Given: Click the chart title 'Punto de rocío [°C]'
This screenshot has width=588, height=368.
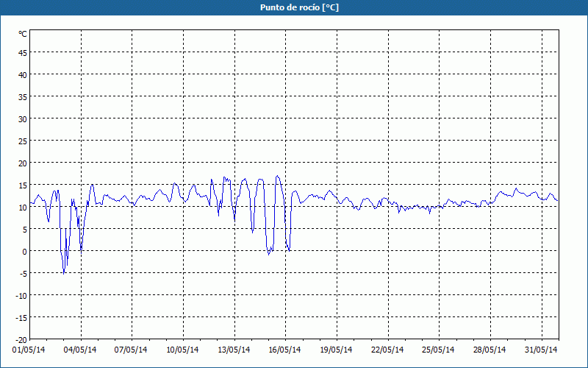Looking at the screenshot, I should 299,7.
